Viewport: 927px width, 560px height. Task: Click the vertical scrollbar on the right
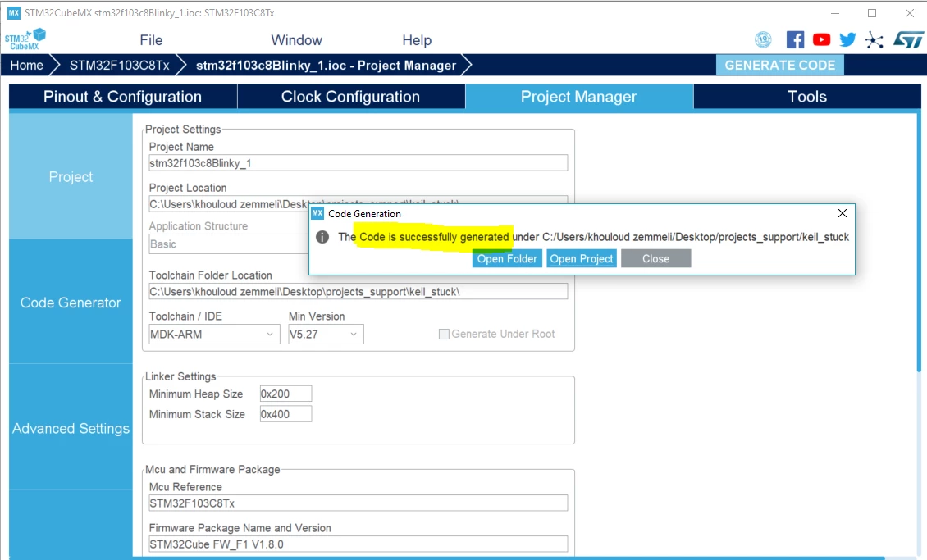pos(919,242)
